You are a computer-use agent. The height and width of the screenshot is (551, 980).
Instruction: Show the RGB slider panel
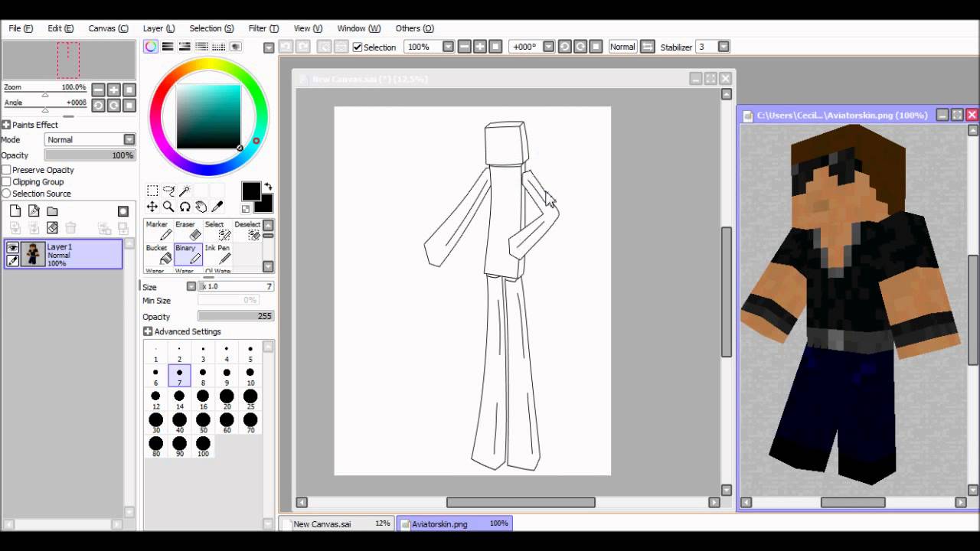tap(168, 47)
